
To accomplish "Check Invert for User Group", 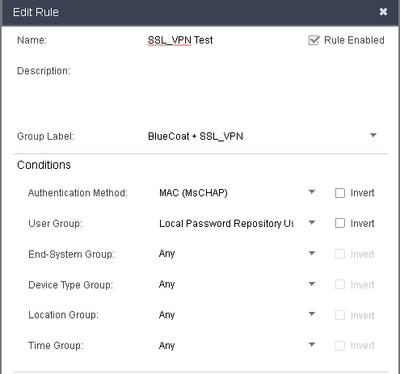I will tap(340, 223).
